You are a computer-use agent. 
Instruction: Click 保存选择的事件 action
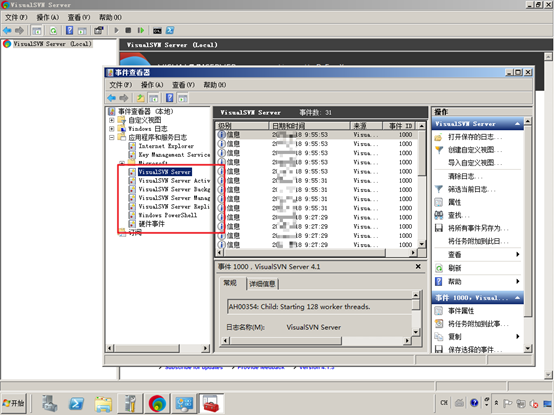pyautogui.click(x=475, y=349)
